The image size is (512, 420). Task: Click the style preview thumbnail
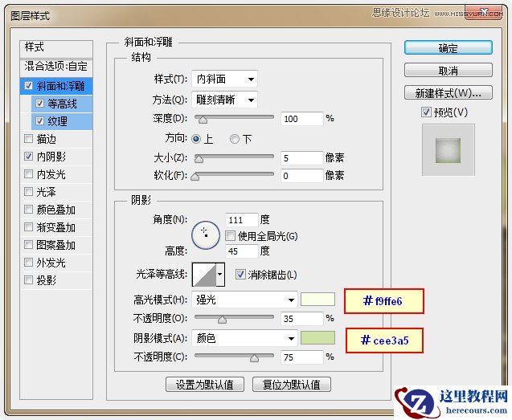click(x=448, y=150)
